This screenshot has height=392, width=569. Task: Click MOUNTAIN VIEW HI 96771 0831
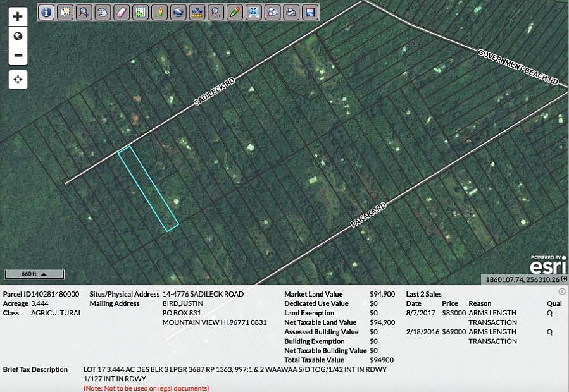click(x=215, y=322)
